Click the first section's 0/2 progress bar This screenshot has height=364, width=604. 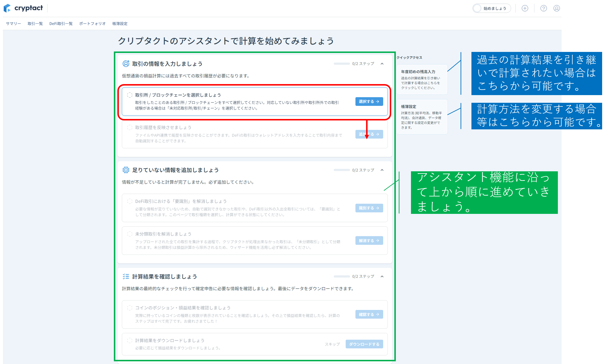tap(341, 64)
